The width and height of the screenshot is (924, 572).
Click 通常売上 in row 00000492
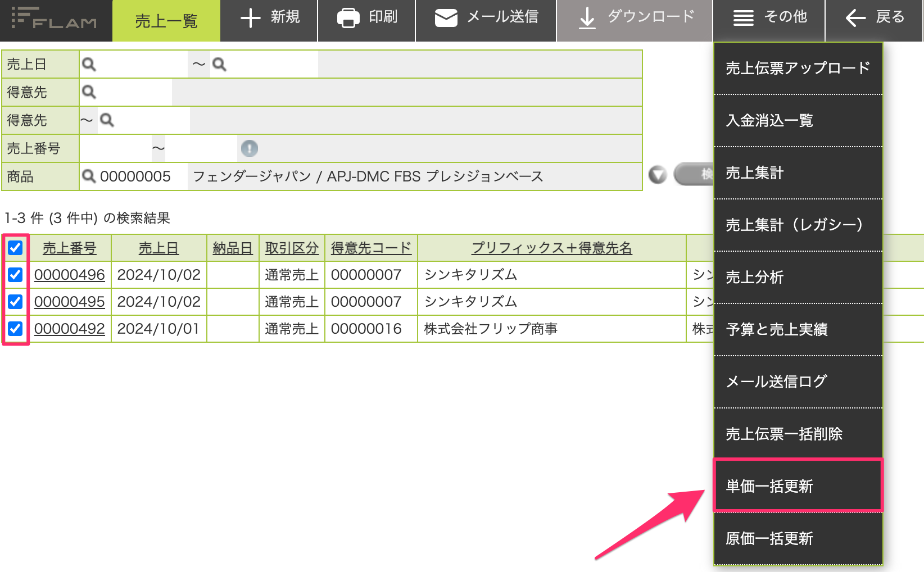(x=292, y=329)
